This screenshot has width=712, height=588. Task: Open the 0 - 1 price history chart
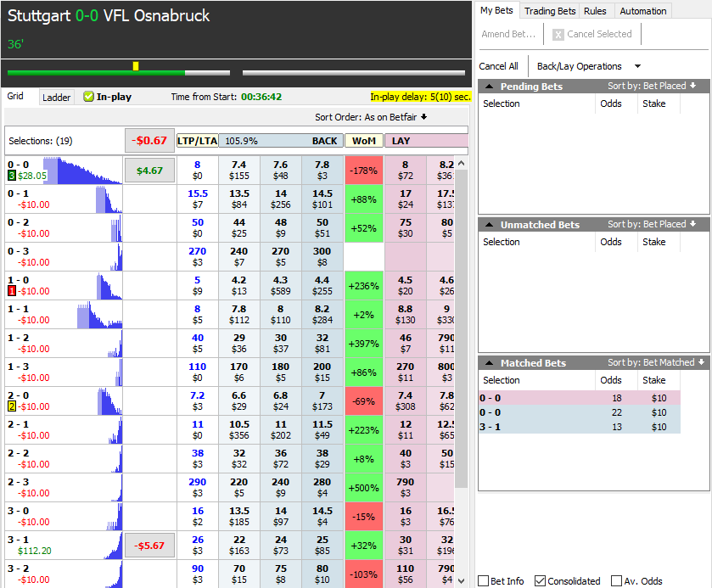(109, 199)
